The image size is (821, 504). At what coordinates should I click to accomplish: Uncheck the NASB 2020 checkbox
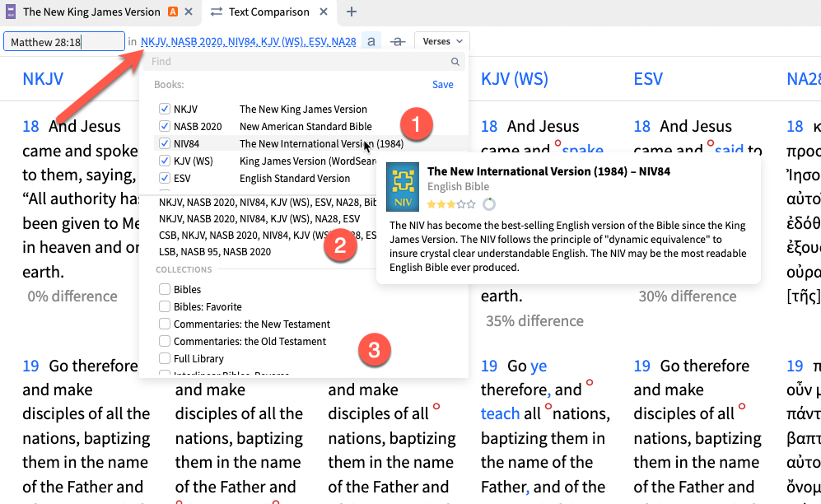click(165, 126)
